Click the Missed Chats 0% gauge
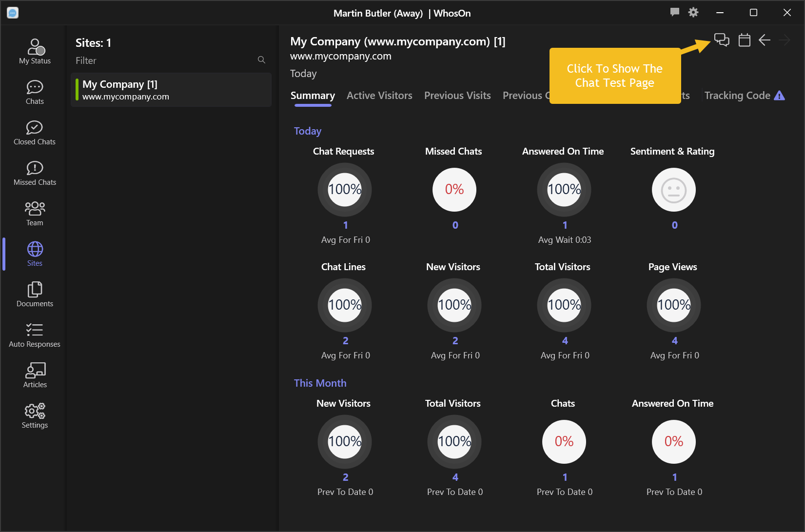 pos(454,190)
